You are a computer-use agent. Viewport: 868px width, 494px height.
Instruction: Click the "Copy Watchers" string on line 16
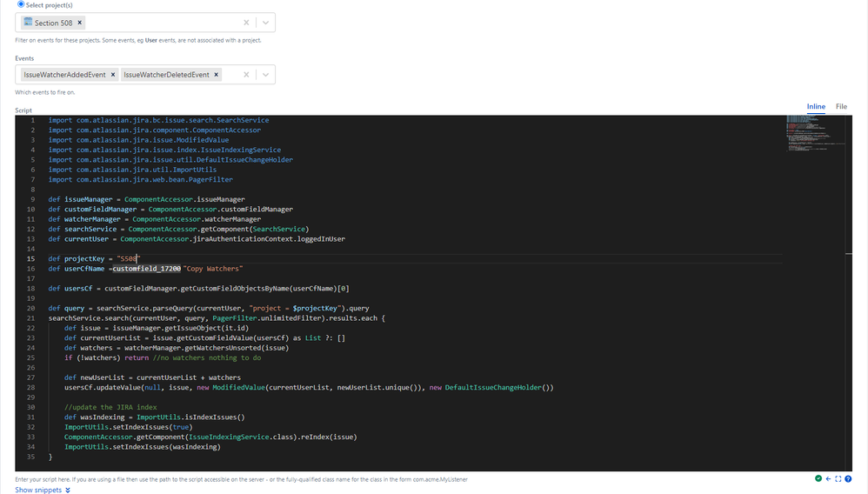click(x=213, y=269)
